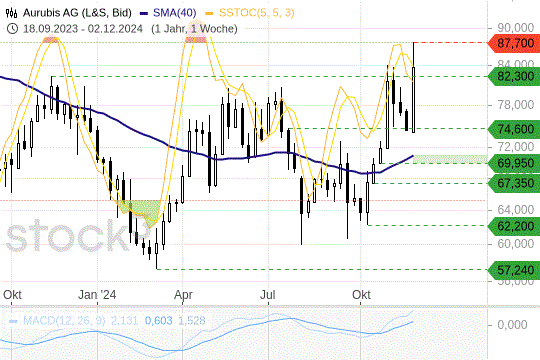Screen dimensions: 540x360
Task: Click the SSTOC(5, 5, 3) legend entry
Action: click(x=257, y=13)
